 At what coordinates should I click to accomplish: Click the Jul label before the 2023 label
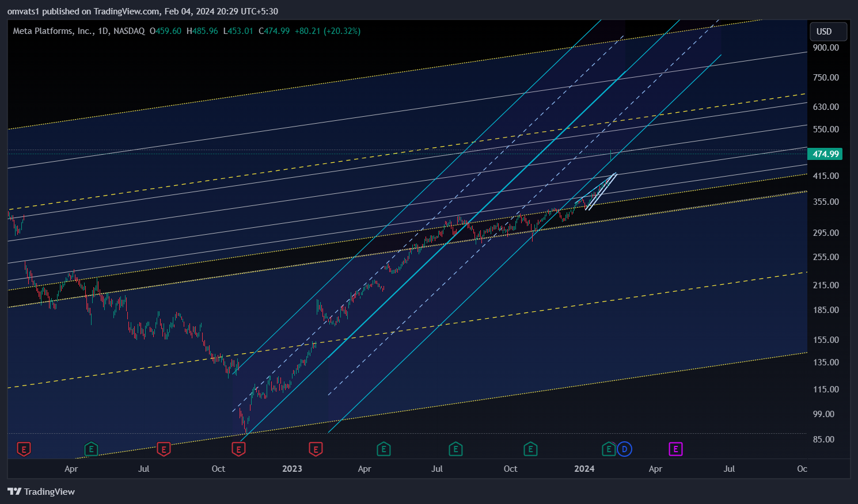[x=144, y=468]
